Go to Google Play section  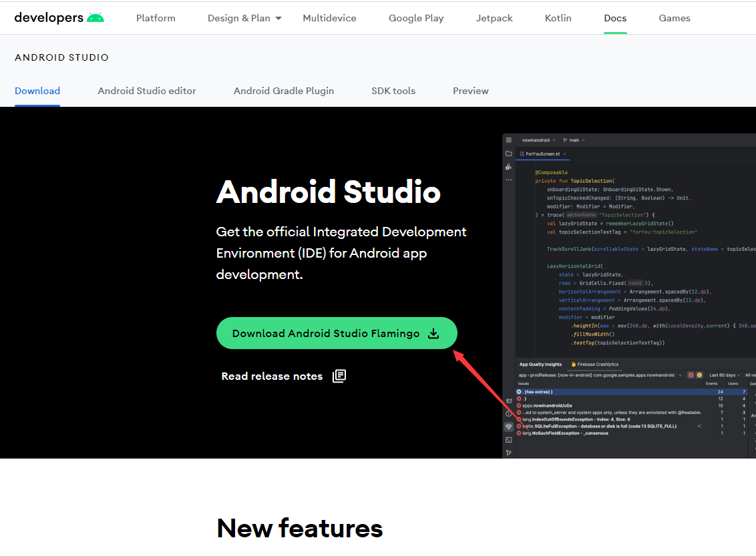[416, 18]
